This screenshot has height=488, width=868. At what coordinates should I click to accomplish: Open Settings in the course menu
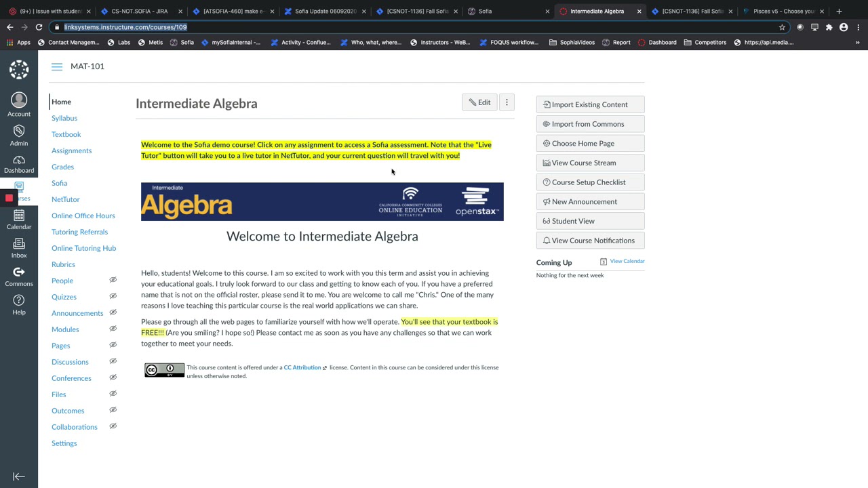64,443
